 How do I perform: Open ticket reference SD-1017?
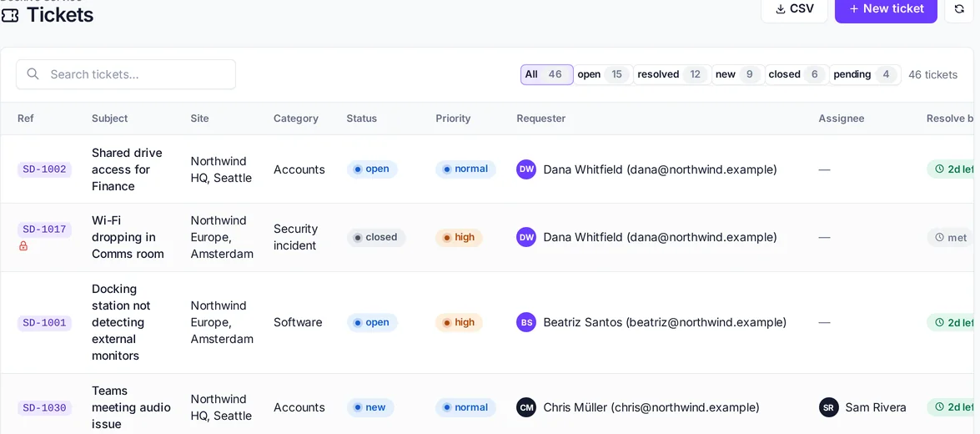coord(44,230)
